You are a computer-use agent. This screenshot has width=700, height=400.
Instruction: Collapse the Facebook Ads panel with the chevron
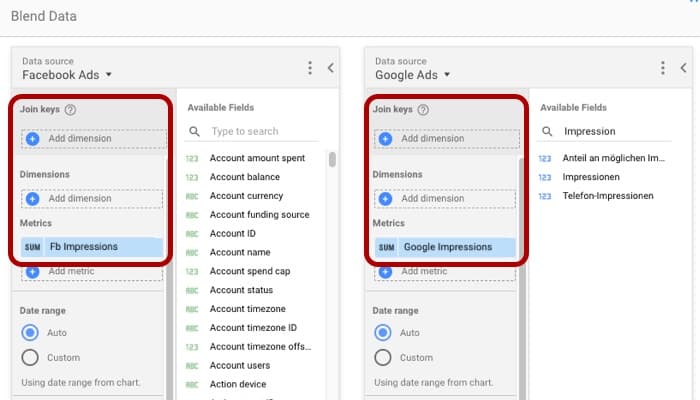[x=330, y=68]
